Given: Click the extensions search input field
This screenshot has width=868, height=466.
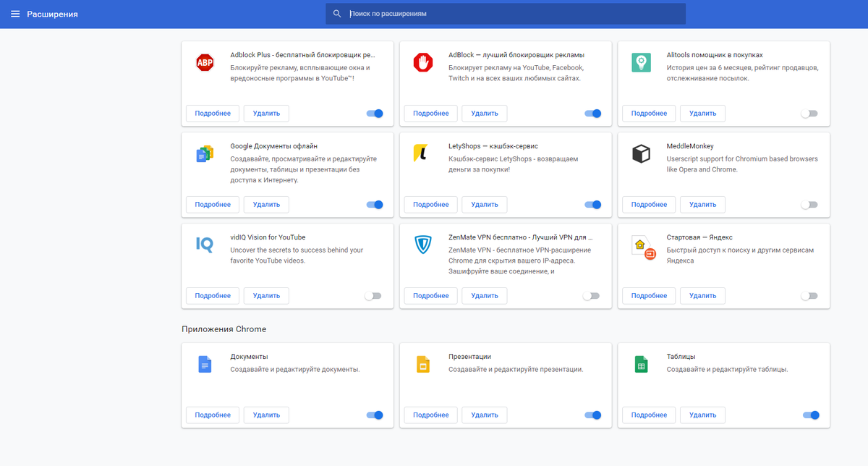Looking at the screenshot, I should [x=506, y=13].
